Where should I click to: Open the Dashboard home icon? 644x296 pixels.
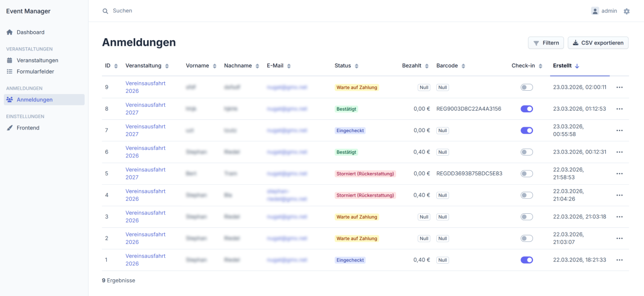10,32
